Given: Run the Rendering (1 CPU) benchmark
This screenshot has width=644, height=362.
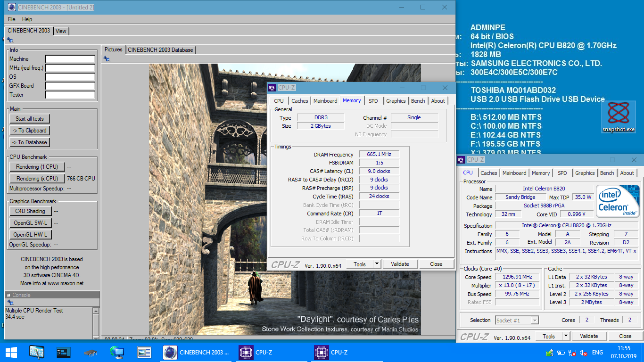Looking at the screenshot, I should [37, 167].
